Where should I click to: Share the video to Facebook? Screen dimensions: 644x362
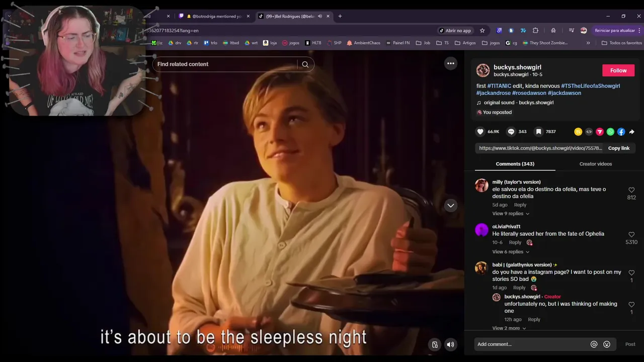click(x=621, y=132)
